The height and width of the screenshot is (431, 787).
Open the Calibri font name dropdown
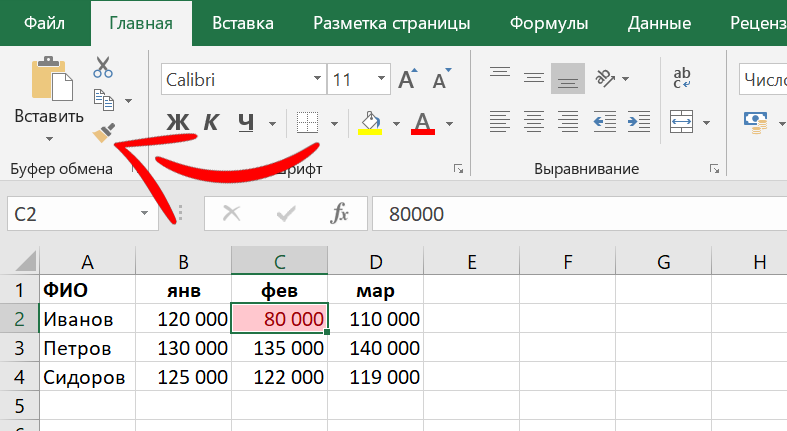pyautogui.click(x=315, y=80)
